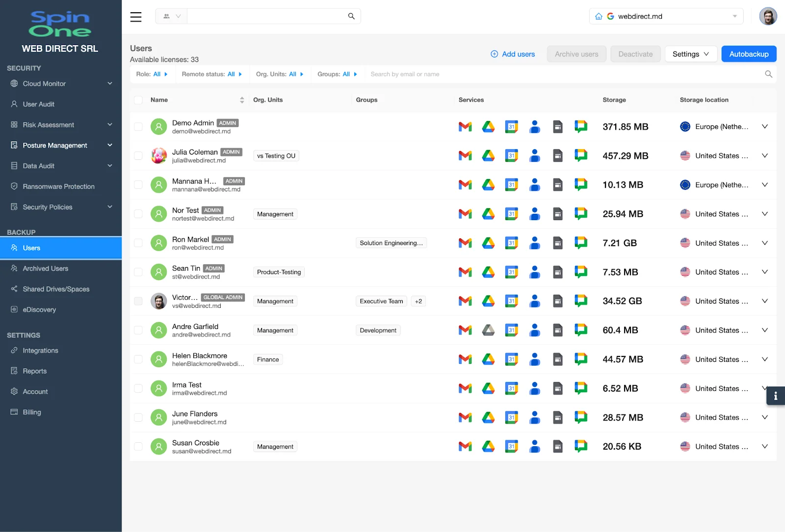Expand Victor's user row details
The height and width of the screenshot is (532, 785).
(764, 301)
